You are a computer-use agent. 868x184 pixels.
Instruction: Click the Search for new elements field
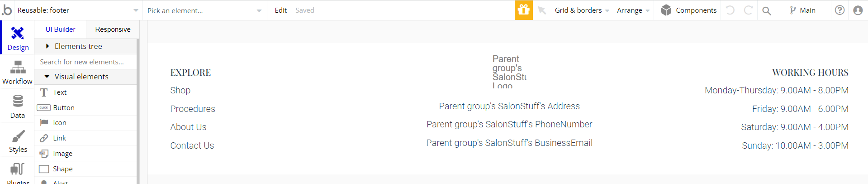pyautogui.click(x=85, y=62)
